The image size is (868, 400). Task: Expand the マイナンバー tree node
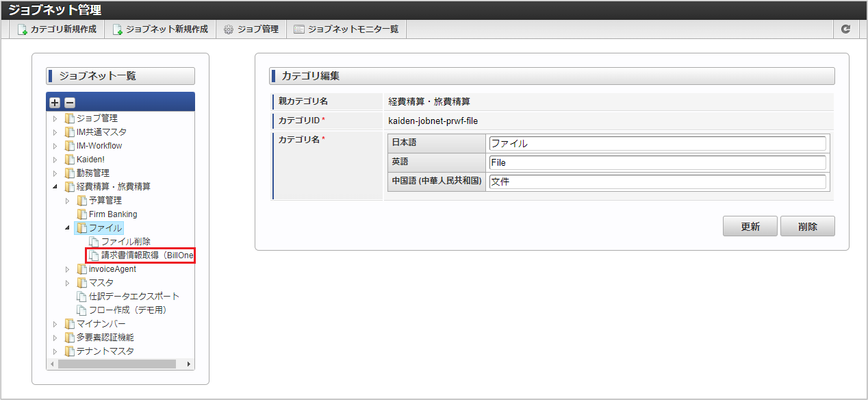[x=55, y=324]
